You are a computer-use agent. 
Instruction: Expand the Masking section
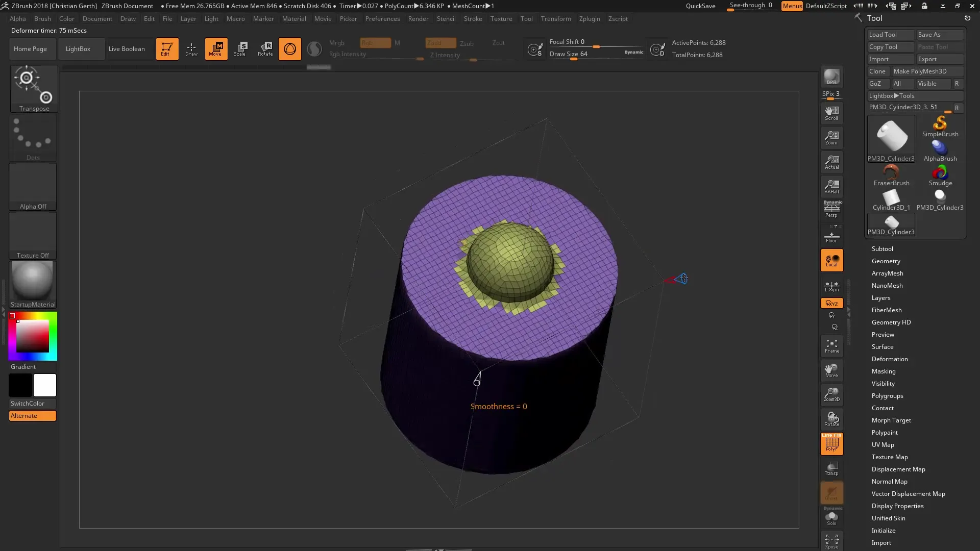(x=884, y=371)
